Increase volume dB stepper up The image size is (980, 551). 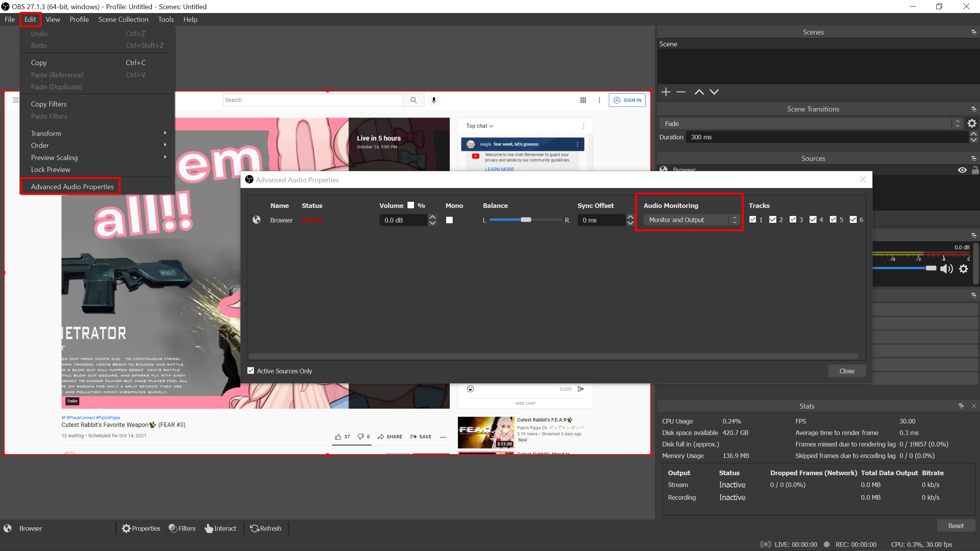[432, 217]
